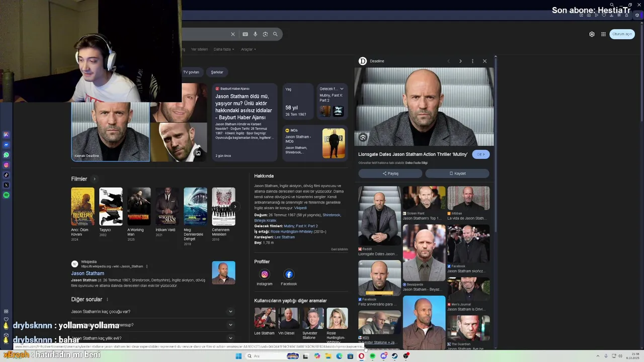644x362 pixels.
Task: Open the Daha fazla dropdown
Action: pyautogui.click(x=224, y=49)
